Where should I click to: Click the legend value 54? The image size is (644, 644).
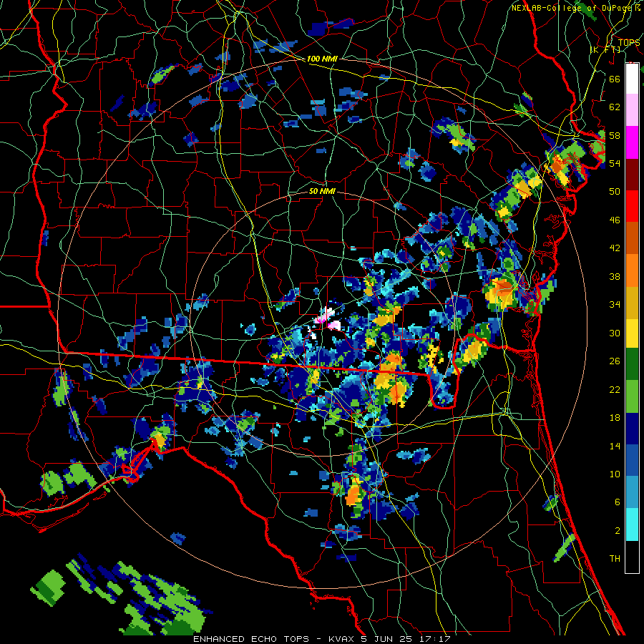615,163
